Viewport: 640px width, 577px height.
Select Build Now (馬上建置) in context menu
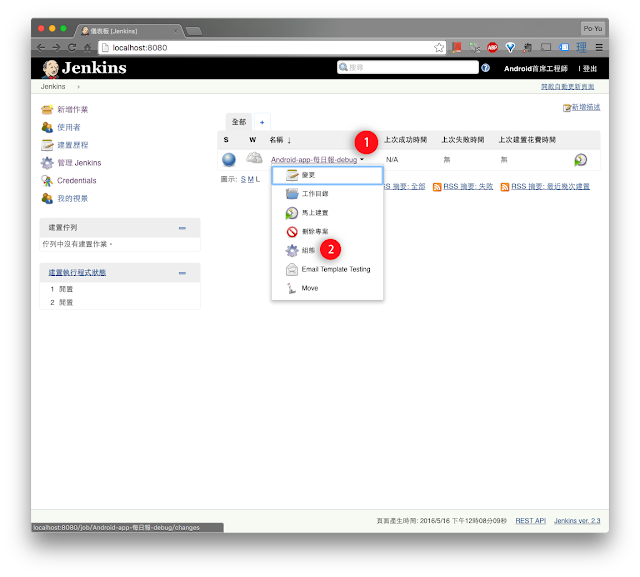327,213
